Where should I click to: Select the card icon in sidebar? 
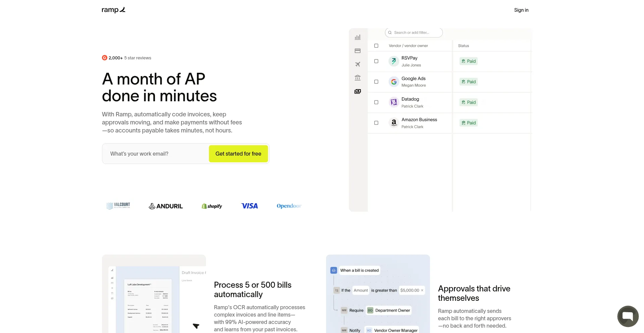click(x=358, y=51)
